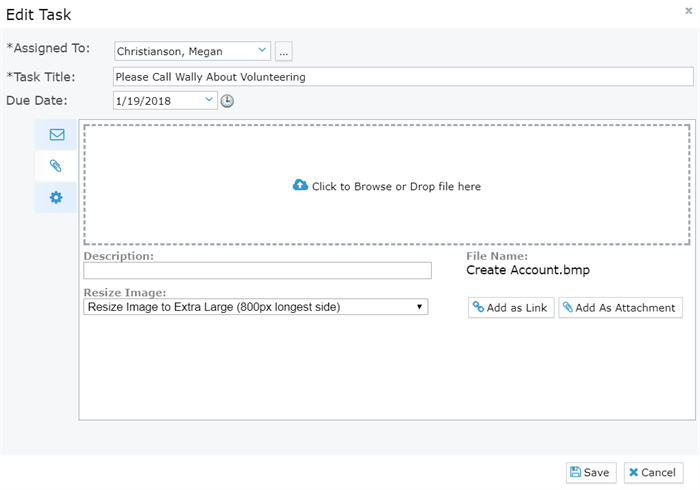This screenshot has height=490, width=700.
Task: Open the email envelope tab
Action: (56, 134)
